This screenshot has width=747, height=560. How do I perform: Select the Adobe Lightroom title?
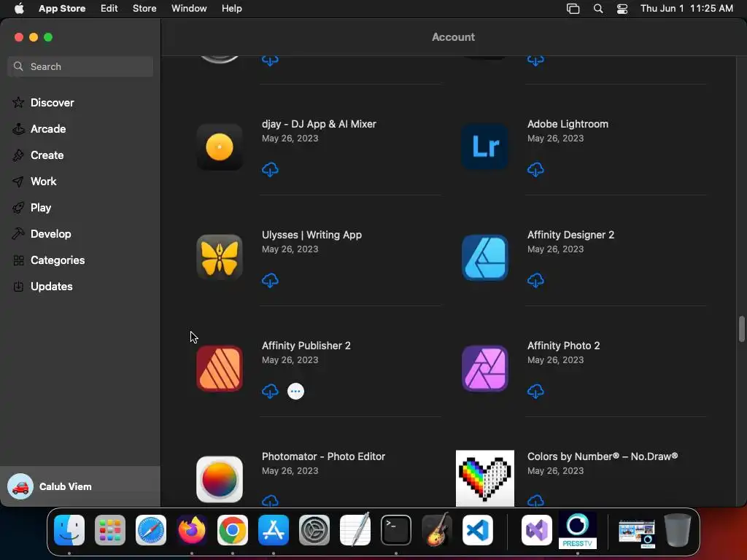[568, 124]
